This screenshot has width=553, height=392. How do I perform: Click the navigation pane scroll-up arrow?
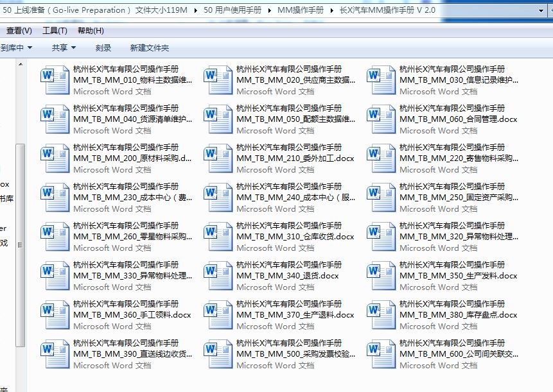21,64
